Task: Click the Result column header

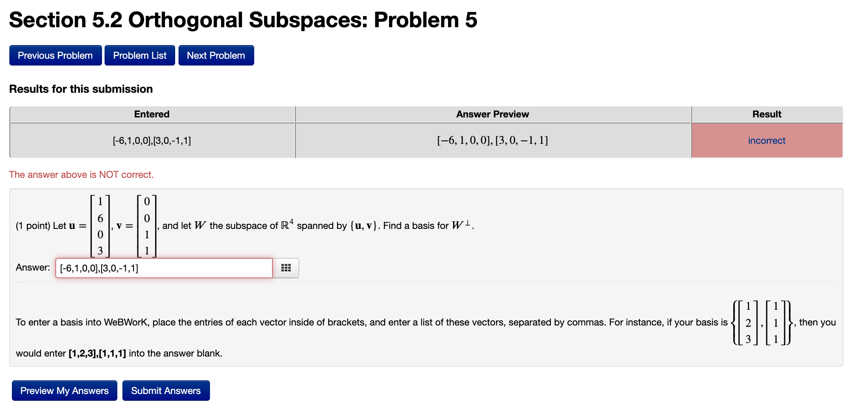Action: [x=766, y=114]
